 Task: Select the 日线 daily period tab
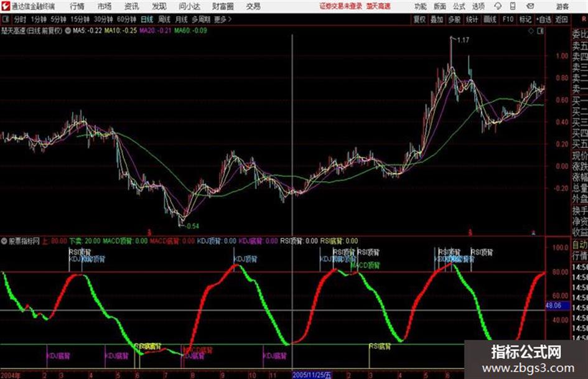147,19
